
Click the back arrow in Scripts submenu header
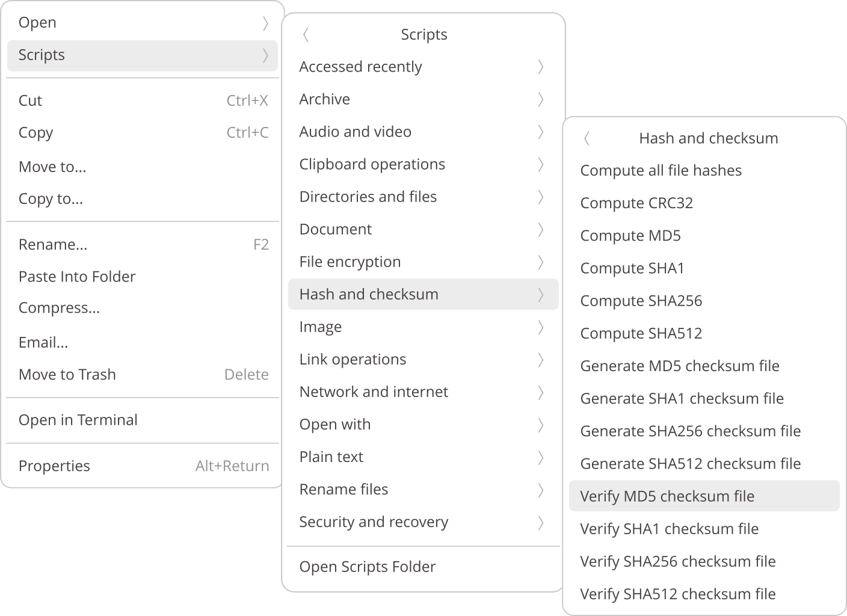point(306,35)
